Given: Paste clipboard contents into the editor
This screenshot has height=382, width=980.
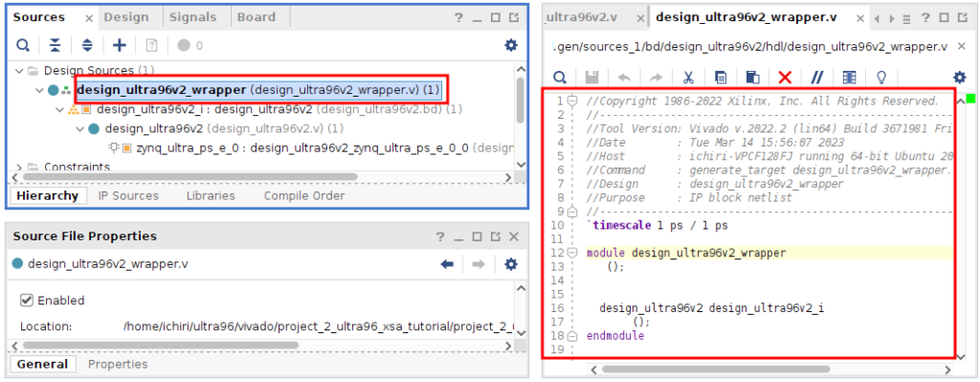Looking at the screenshot, I should [753, 78].
